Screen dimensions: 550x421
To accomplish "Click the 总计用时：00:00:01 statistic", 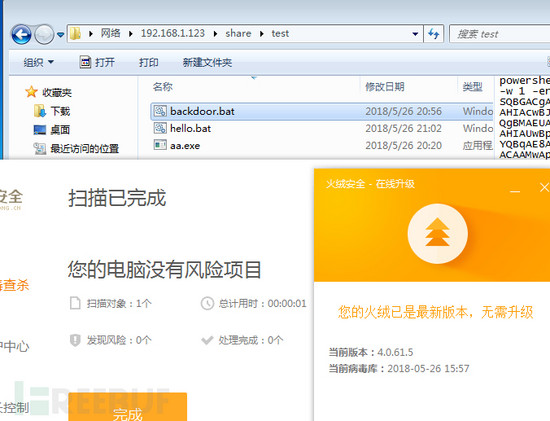I will pos(254,303).
